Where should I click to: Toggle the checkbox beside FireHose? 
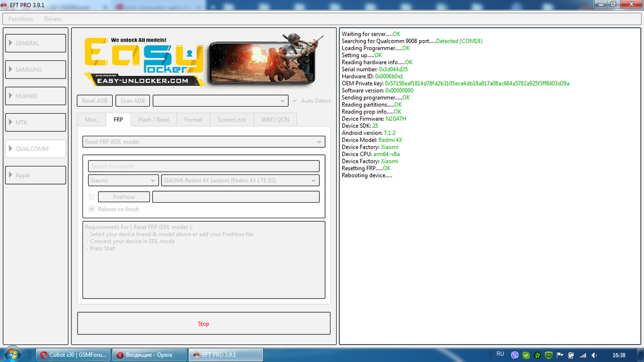92,197
